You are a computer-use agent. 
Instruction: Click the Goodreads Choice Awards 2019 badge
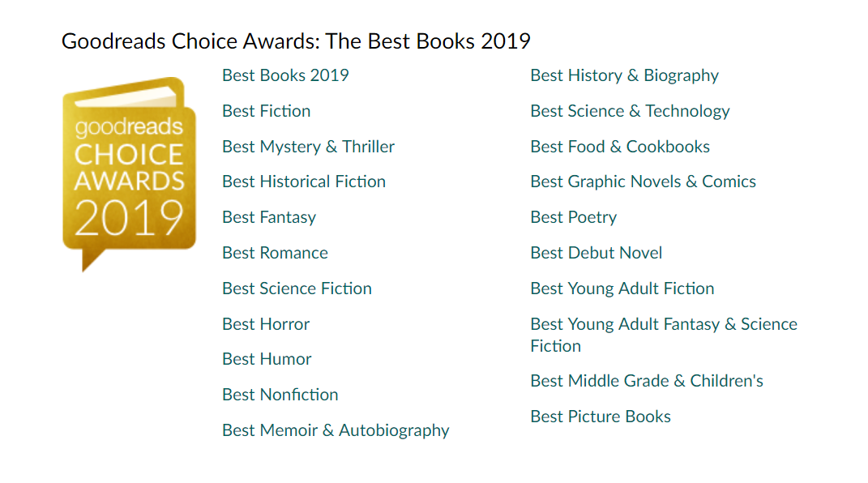[129, 174]
